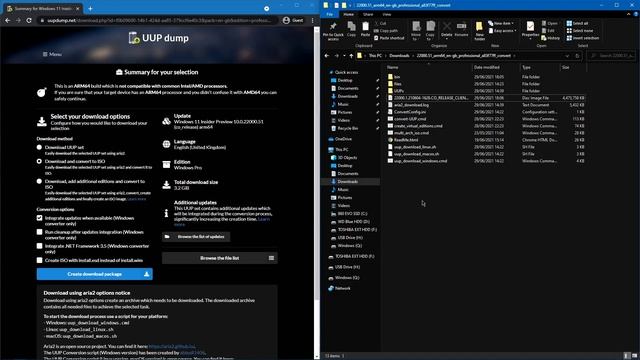The image size is (640, 360).
Task: Toggle Integrate updates when available checkbox
Action: point(39,218)
